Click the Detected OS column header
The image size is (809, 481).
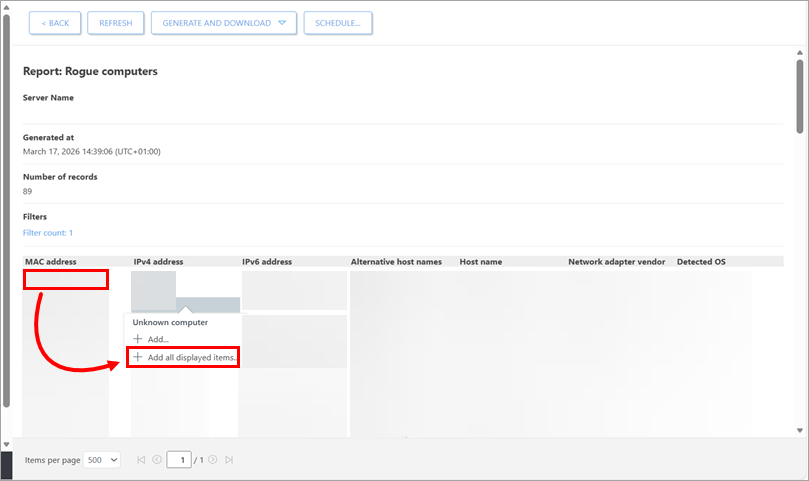pos(701,262)
